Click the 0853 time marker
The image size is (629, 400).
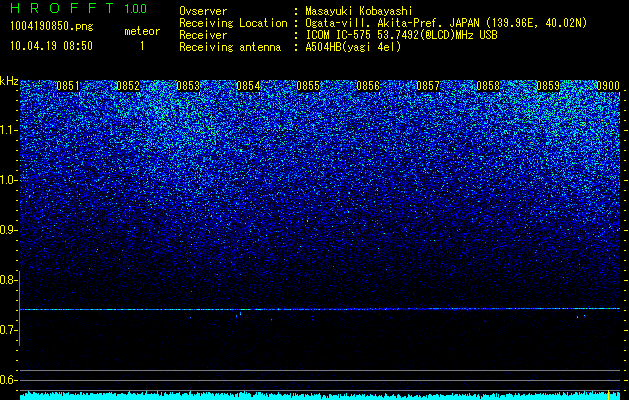coord(188,86)
